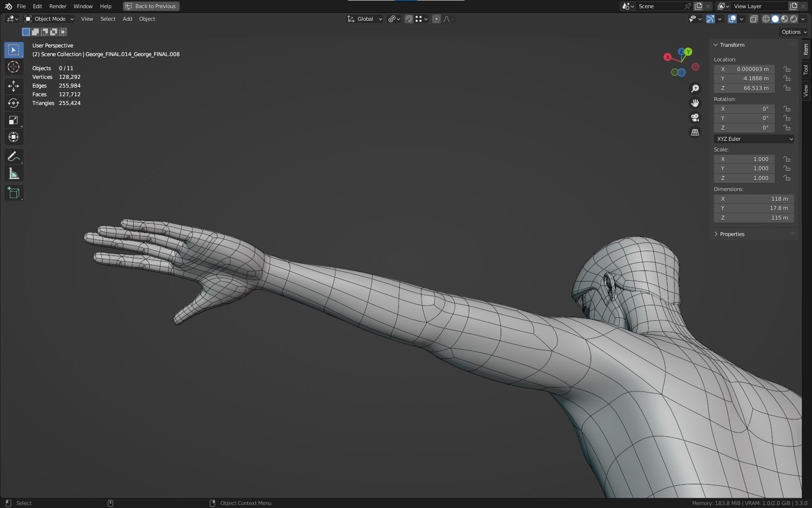
Task: Select the Select Box tool
Action: coord(14,50)
